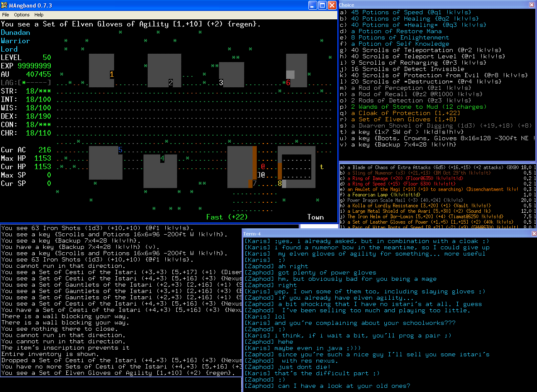Screen dimensions: 537x392
Task: Click store entrance number 2 on map
Action: 171,83
